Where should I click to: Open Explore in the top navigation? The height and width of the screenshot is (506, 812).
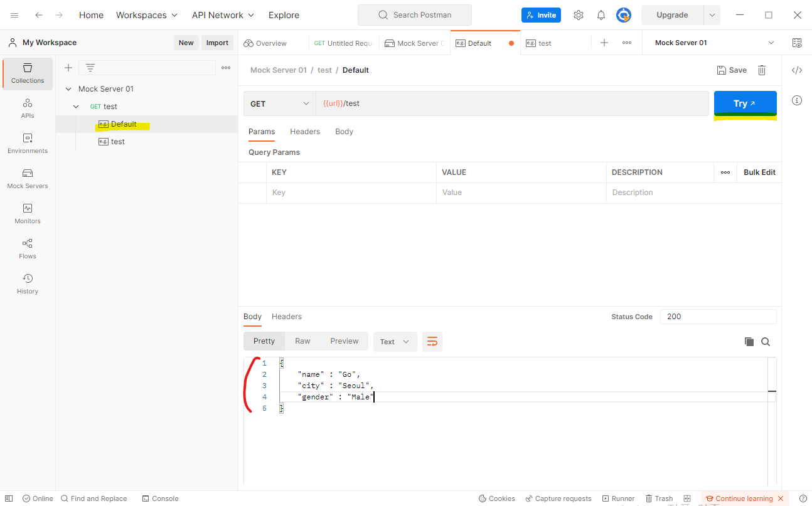coord(284,15)
